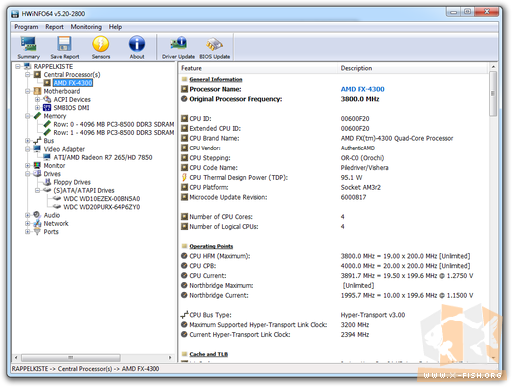Select SMBIOS DMI tree entry
Viewport: 512px width, 387px height.
[x=71, y=108]
